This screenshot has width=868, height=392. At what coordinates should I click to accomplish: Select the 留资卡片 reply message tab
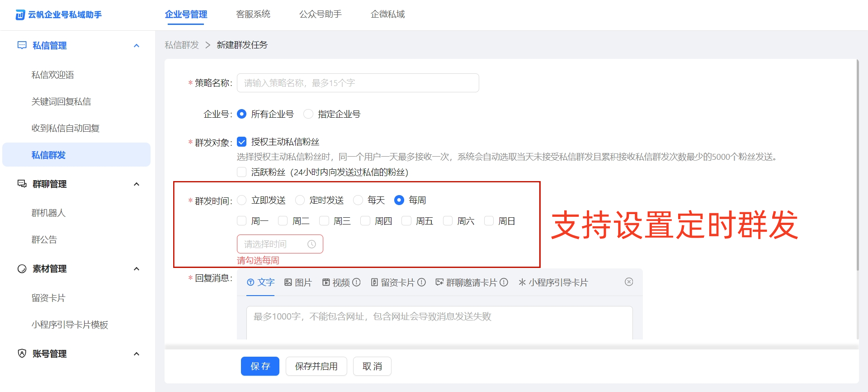coord(393,282)
